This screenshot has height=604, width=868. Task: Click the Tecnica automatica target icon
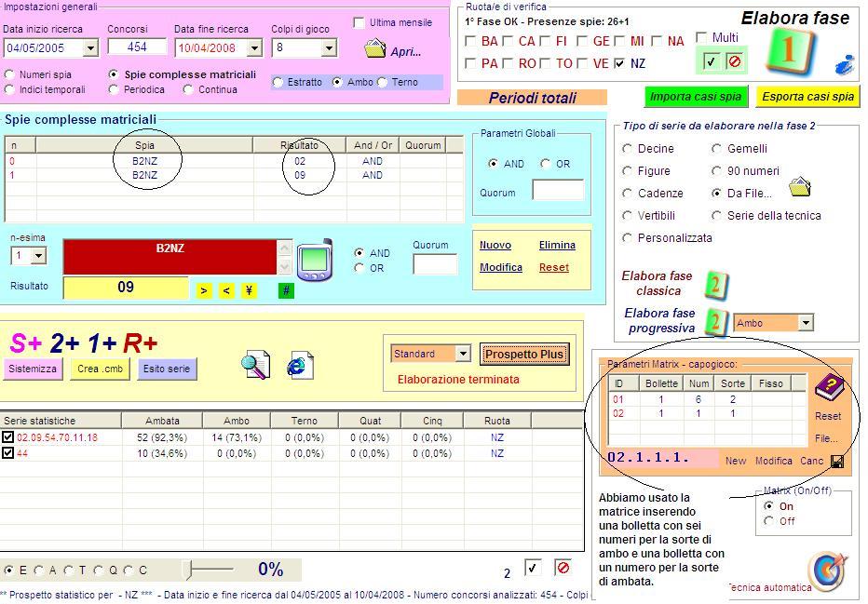825,570
